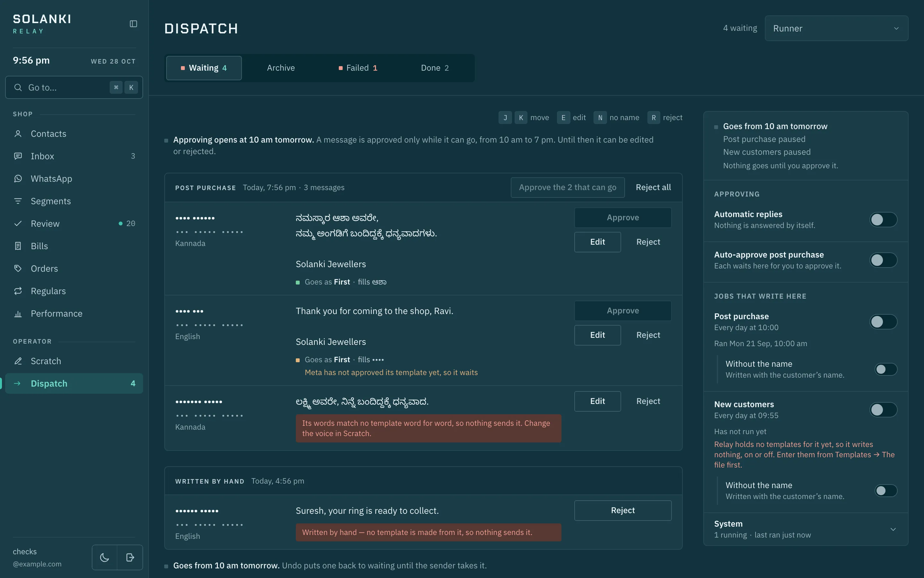Sign out using the exit icon
The height and width of the screenshot is (578, 924).
(x=130, y=557)
